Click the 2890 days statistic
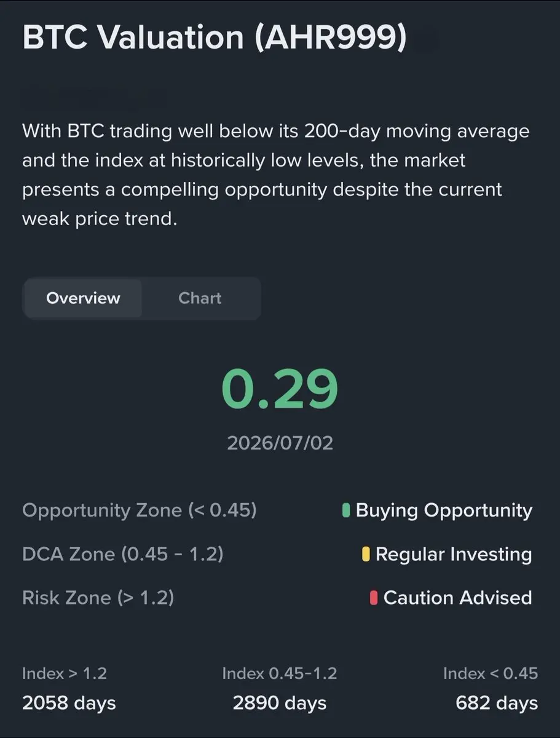560x738 pixels. point(280,703)
